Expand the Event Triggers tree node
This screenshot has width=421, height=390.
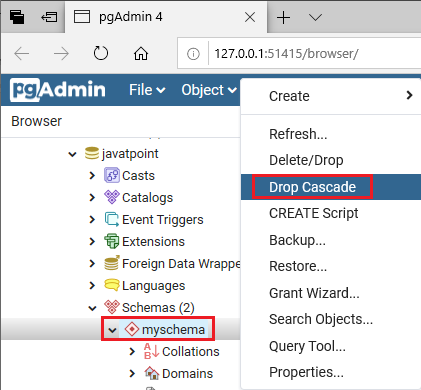92,219
